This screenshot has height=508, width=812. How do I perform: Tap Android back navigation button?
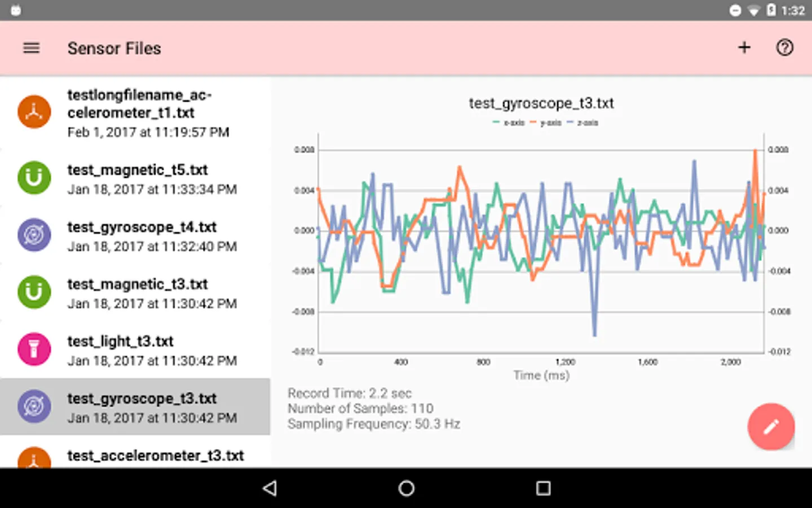point(270,488)
